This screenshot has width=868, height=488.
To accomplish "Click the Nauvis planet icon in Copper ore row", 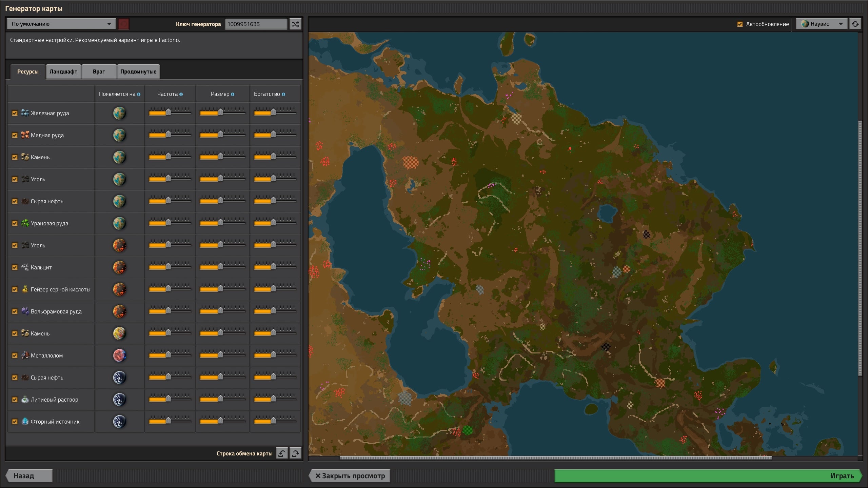I will tap(119, 135).
